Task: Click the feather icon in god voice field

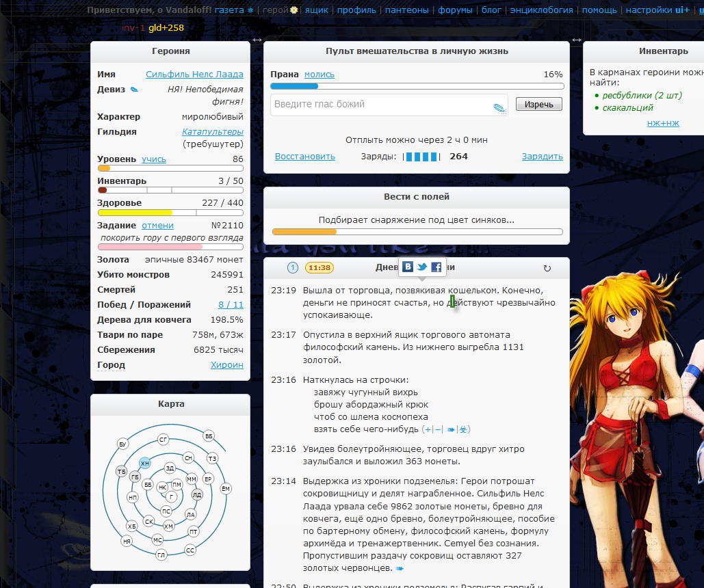Action: pos(499,107)
